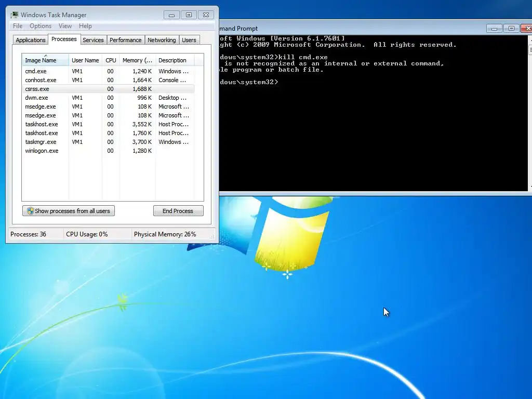Select the Processes tab
The width and height of the screenshot is (532, 399).
point(64,39)
